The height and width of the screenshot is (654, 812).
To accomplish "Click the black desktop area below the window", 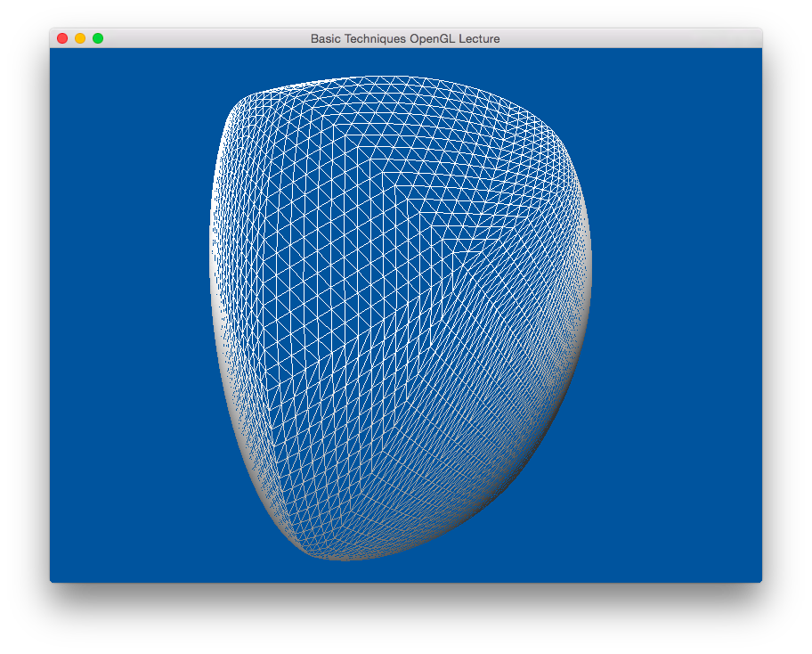I will click(405, 619).
